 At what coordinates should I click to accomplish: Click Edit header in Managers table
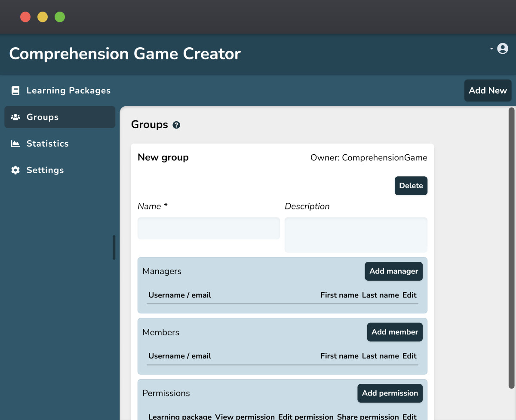409,295
